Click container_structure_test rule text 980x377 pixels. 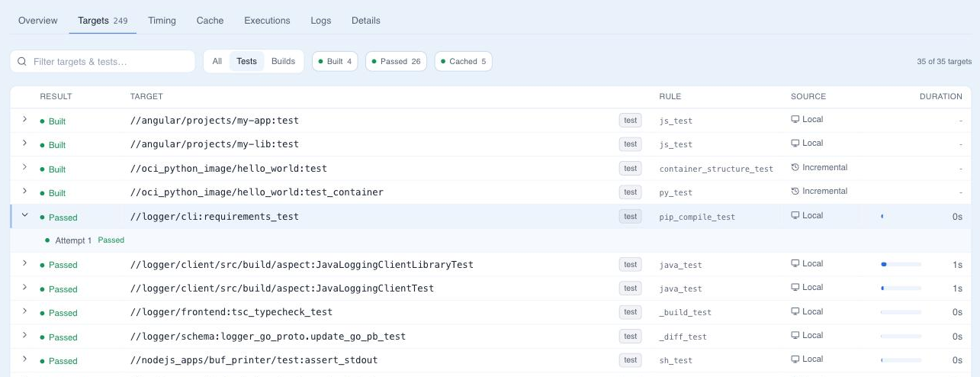point(716,169)
